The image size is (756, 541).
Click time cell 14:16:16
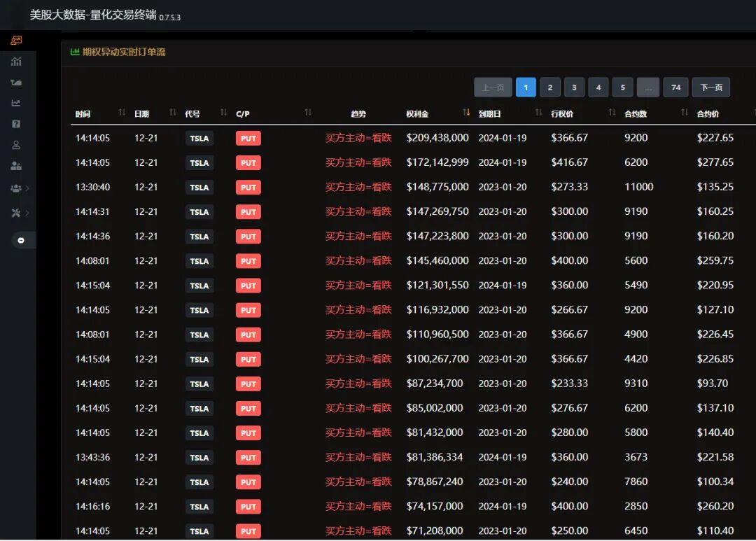(92, 507)
